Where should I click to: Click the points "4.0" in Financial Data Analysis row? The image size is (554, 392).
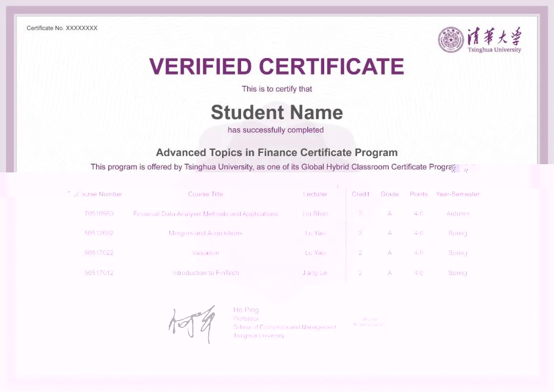[419, 213]
